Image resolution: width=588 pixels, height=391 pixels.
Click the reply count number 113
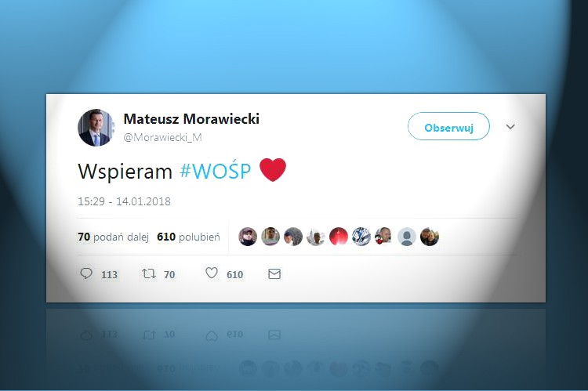(x=110, y=275)
